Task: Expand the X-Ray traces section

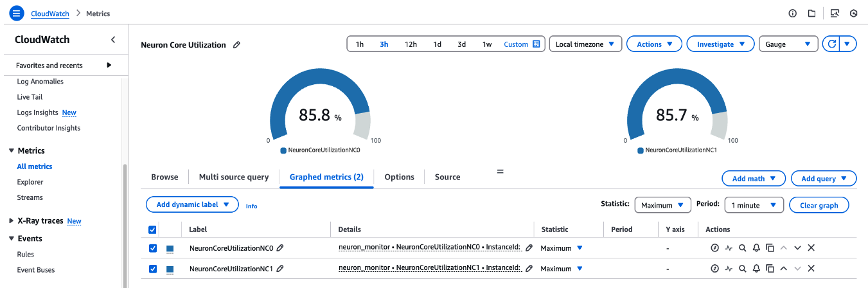Action: pos(12,221)
